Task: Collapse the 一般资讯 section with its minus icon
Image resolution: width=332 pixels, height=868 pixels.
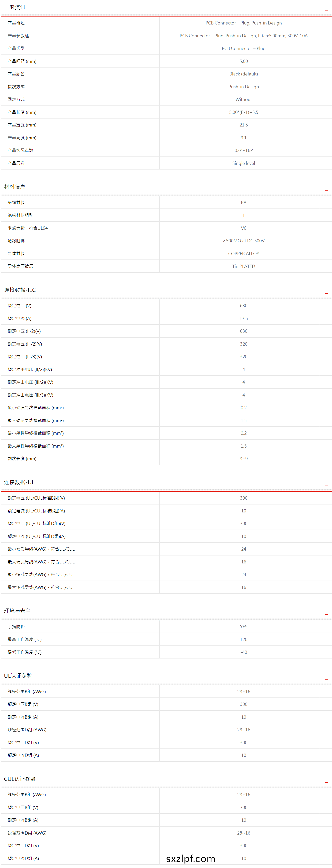Action: pyautogui.click(x=326, y=11)
